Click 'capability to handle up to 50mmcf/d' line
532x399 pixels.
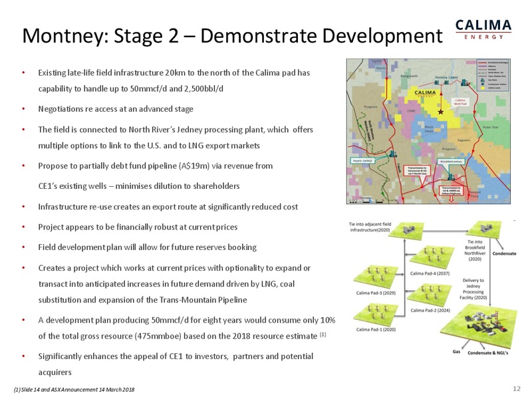[131, 89]
